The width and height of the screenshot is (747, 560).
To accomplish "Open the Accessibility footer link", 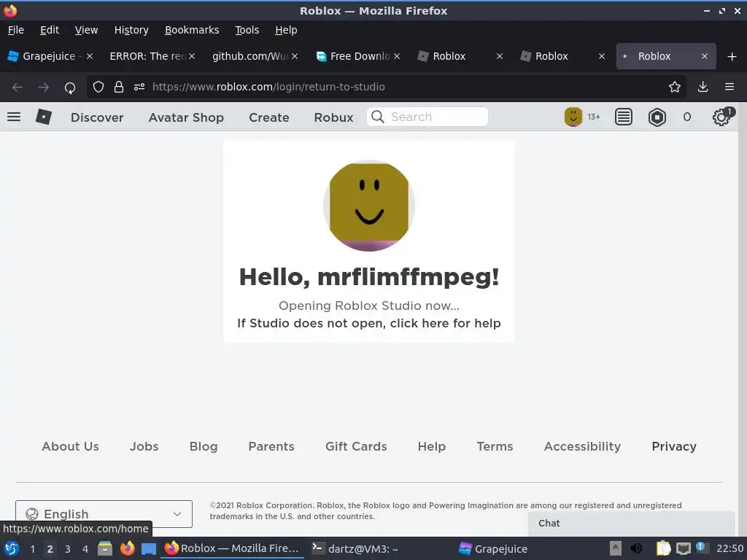I will coord(582,446).
